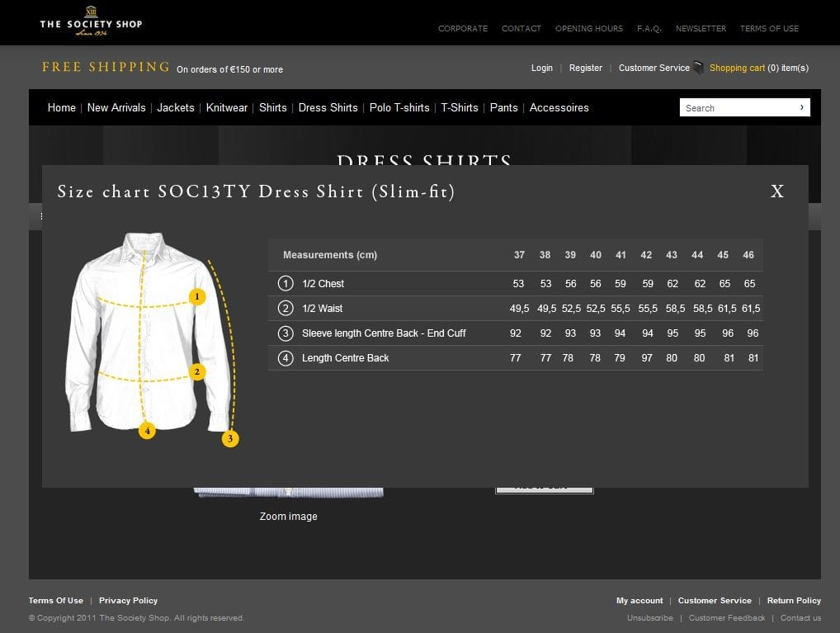Click the striped shirt product image

(288, 492)
